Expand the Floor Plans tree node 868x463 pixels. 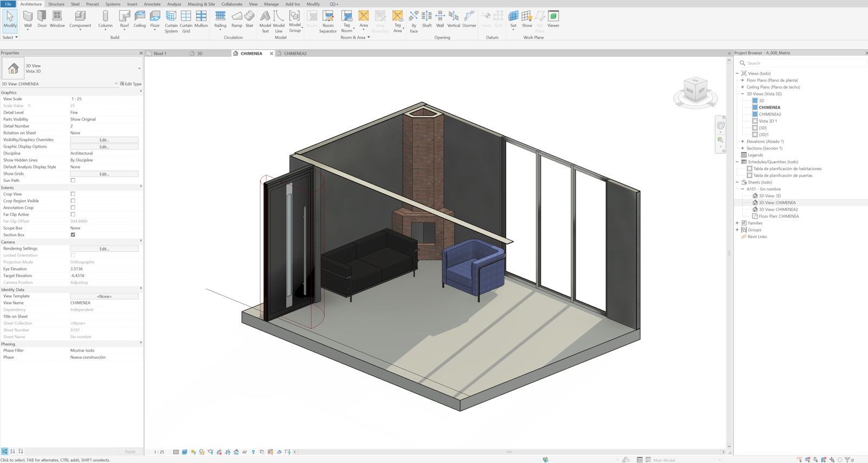pos(743,80)
